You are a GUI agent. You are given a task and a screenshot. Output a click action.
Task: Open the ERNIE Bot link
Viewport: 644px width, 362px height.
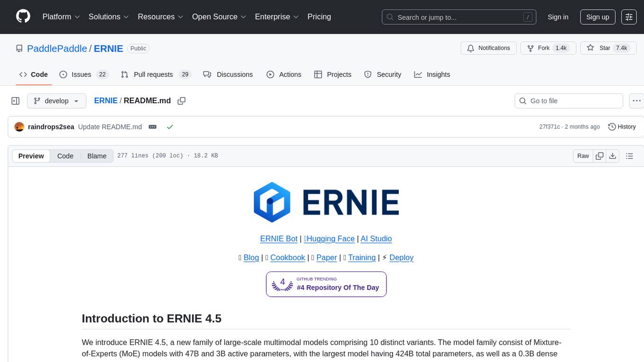click(279, 239)
